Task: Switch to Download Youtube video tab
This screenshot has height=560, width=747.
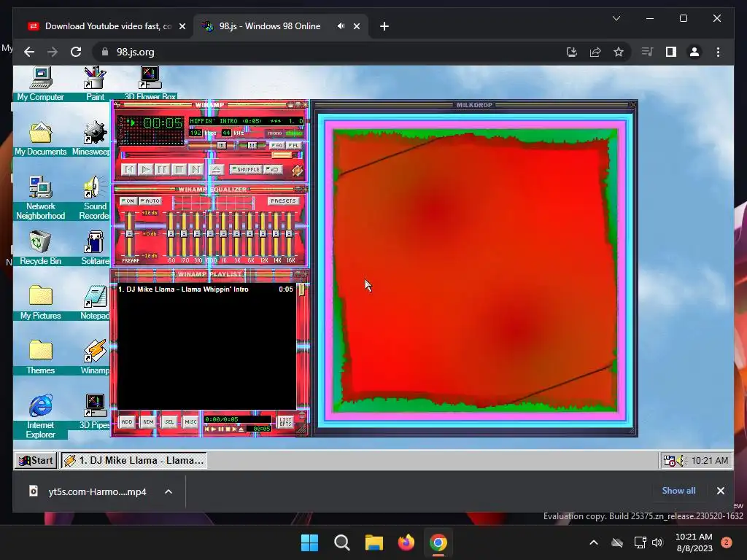Action: click(108, 26)
